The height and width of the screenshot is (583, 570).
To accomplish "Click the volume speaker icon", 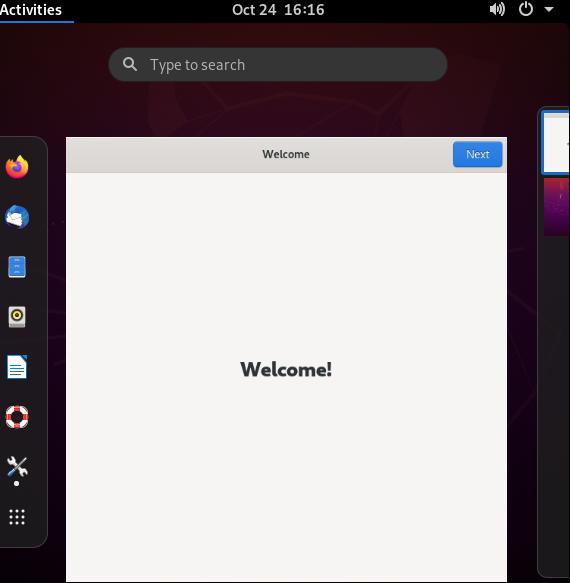I will point(497,9).
